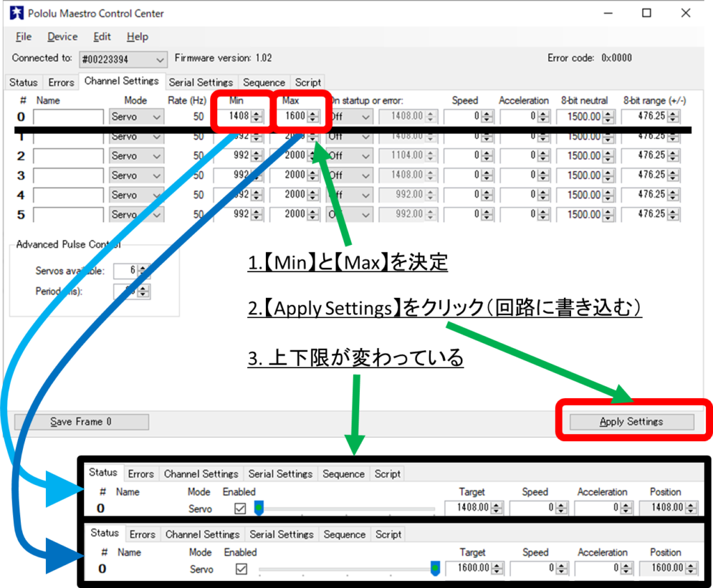Image resolution: width=713 pixels, height=588 pixels.
Task: Select the Channel Settings tab in main window
Action: 121,81
